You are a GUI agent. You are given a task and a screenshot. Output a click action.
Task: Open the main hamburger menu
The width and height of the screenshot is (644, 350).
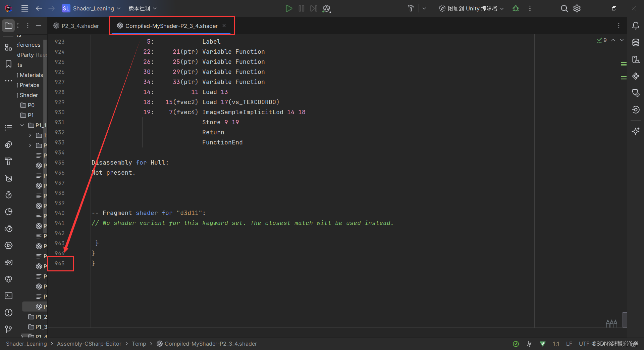[x=25, y=8]
